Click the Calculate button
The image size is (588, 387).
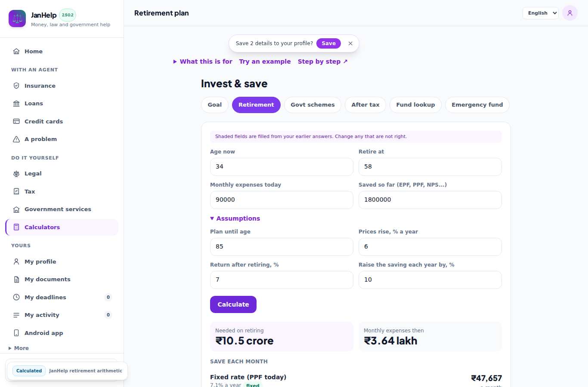pyautogui.click(x=233, y=304)
